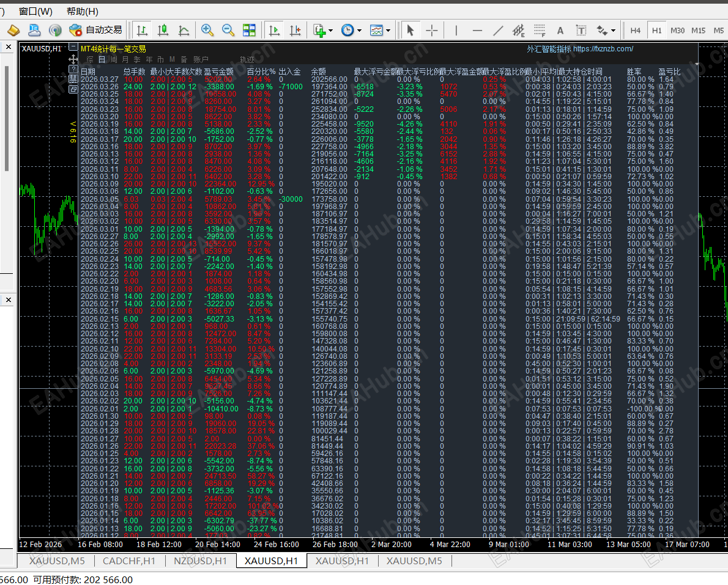Open the https://fxznzb.com/ link

coord(603,49)
